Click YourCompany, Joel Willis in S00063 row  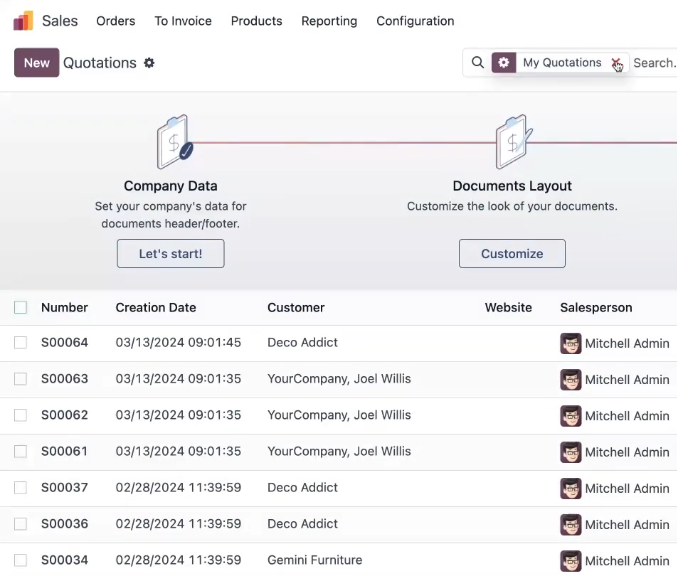pyautogui.click(x=339, y=379)
